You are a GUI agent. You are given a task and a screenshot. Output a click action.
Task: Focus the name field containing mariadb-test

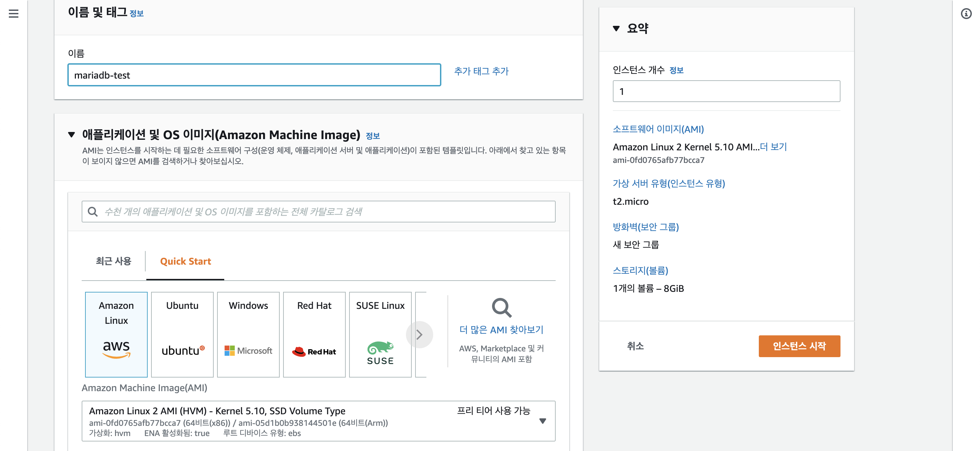click(255, 75)
